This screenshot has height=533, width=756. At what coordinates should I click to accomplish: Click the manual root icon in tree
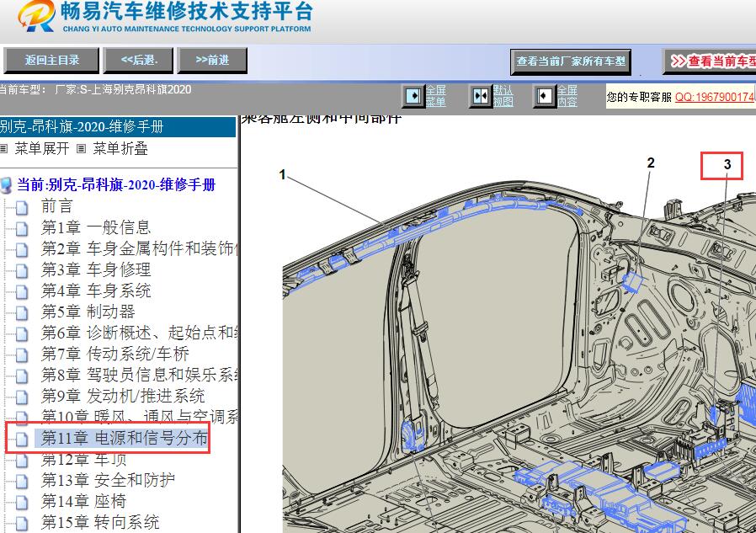[6, 185]
